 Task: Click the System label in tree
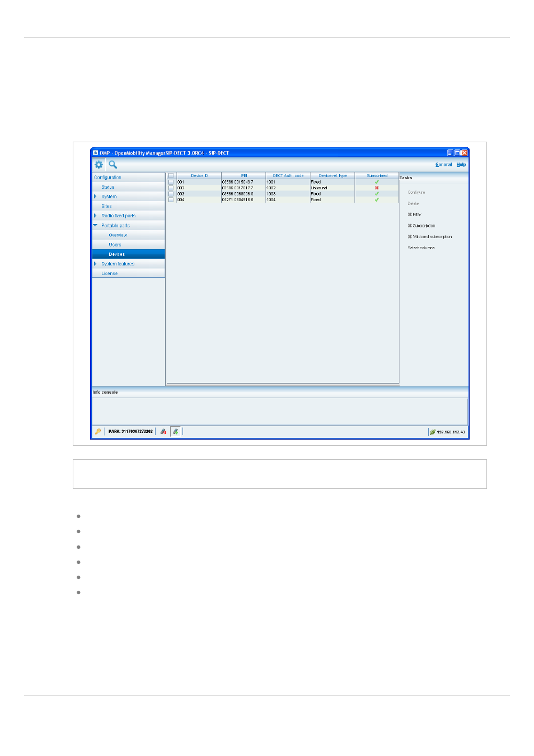coord(109,197)
